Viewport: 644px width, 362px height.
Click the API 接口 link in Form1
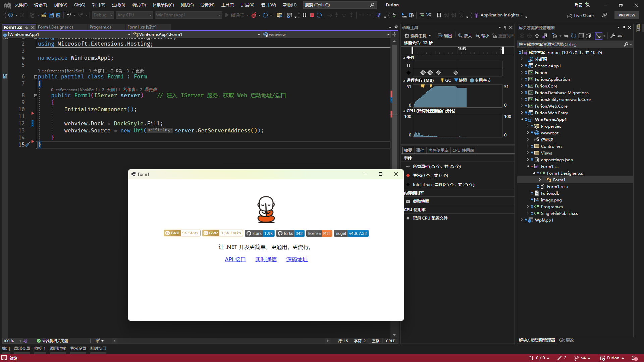[235, 259]
